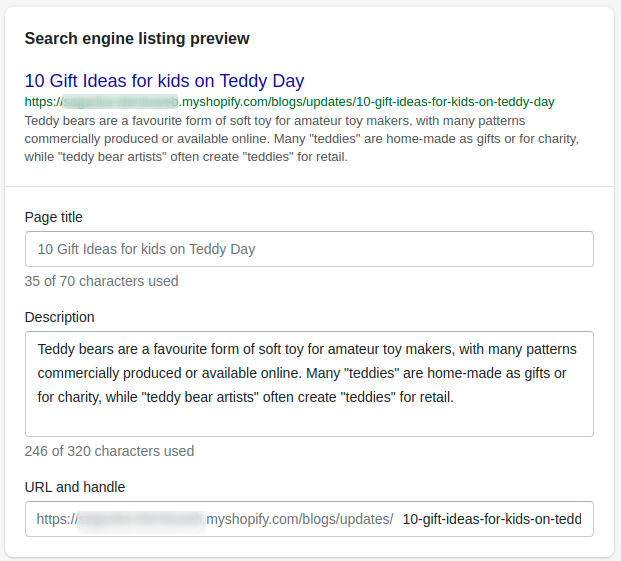
Task: Click the 'Description' label
Action: point(59,317)
